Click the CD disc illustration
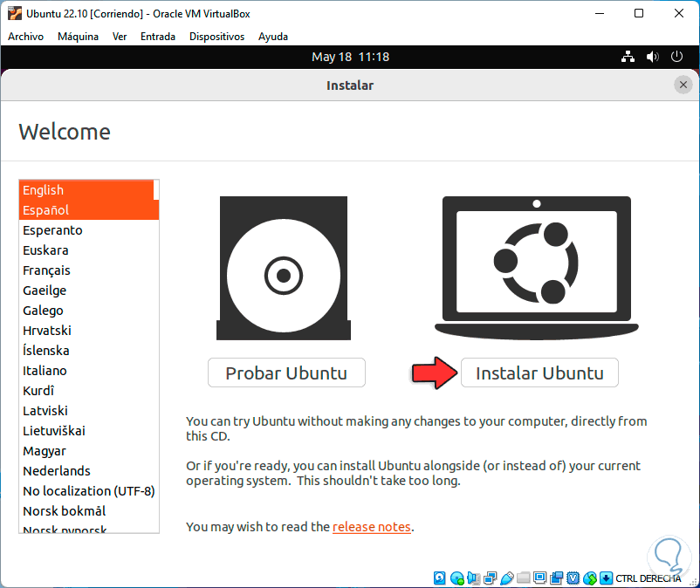The image size is (700, 588). click(284, 268)
